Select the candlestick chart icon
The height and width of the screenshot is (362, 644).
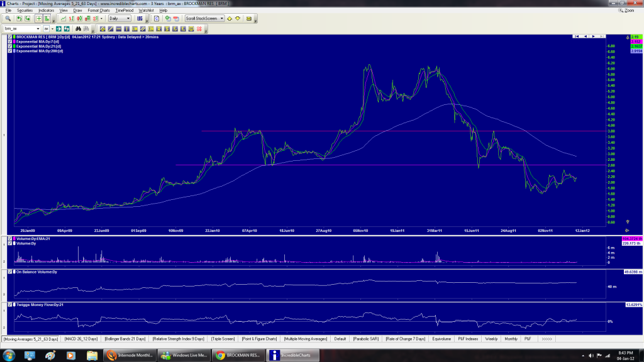pyautogui.click(x=79, y=18)
